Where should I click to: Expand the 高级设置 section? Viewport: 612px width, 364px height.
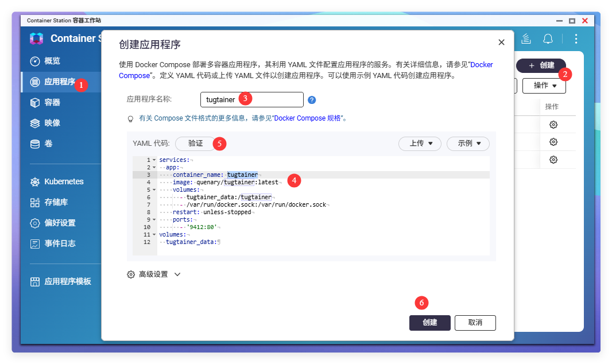pyautogui.click(x=154, y=274)
